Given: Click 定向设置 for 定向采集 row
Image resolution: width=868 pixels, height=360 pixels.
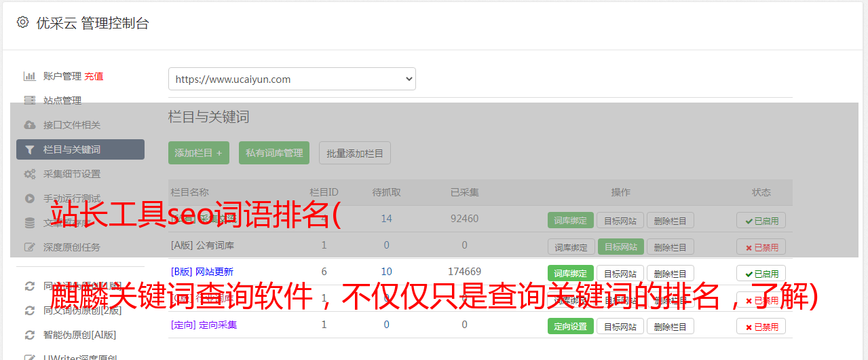Looking at the screenshot, I should [571, 326].
